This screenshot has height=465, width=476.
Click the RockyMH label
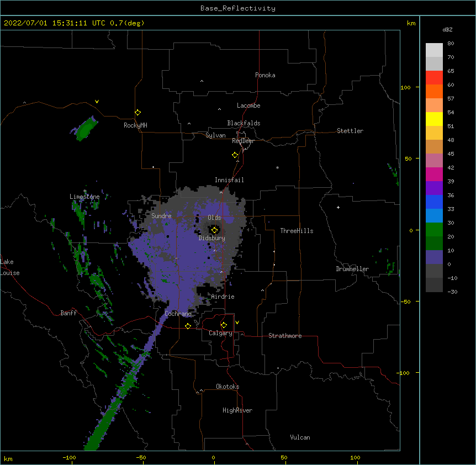135,125
